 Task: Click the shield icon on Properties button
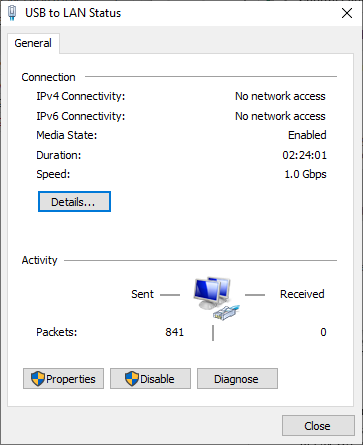pyautogui.click(x=38, y=379)
